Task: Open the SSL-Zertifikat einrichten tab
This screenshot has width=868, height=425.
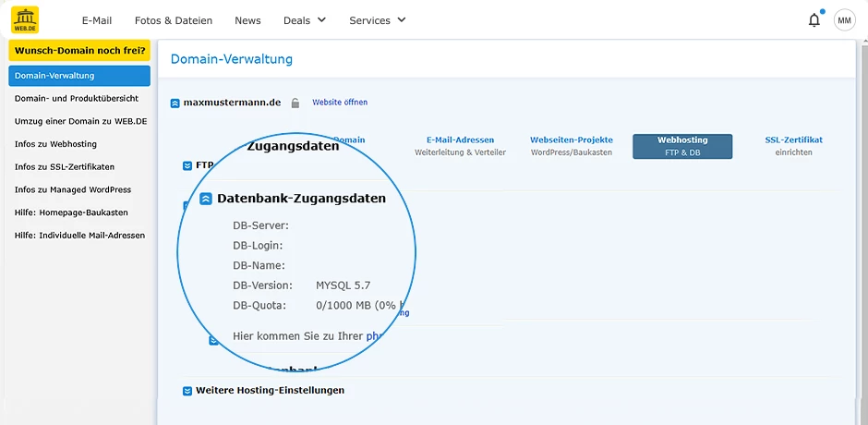Action: (794, 146)
